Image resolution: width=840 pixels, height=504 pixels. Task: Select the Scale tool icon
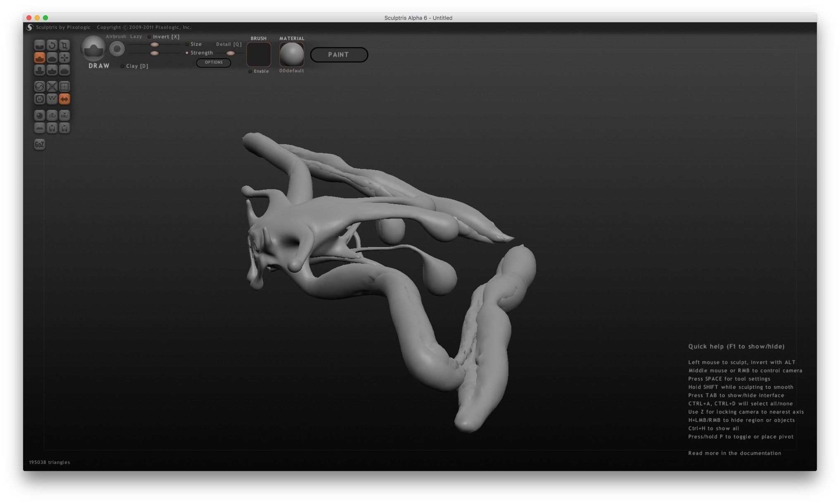pos(64,45)
